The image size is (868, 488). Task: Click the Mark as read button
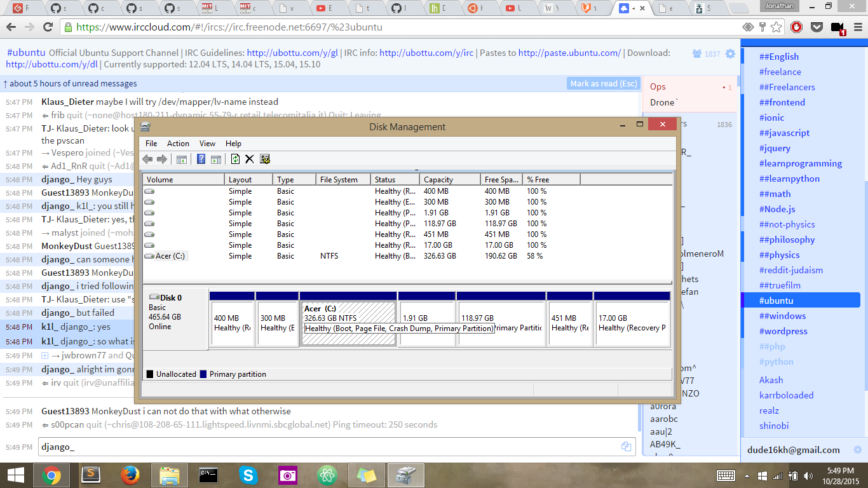(603, 84)
